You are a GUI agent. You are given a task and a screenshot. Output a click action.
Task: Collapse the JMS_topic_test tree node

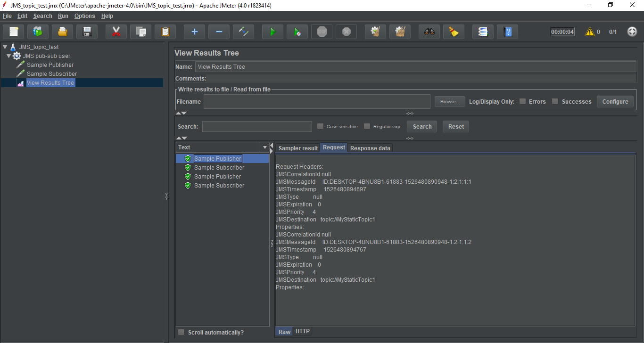(x=5, y=47)
